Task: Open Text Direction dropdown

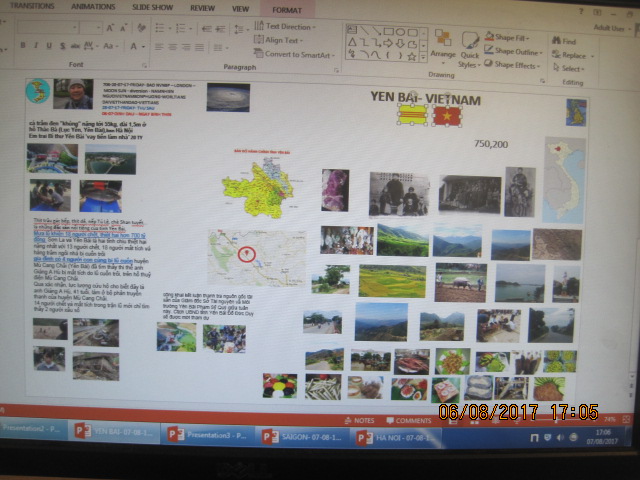Action: point(285,27)
